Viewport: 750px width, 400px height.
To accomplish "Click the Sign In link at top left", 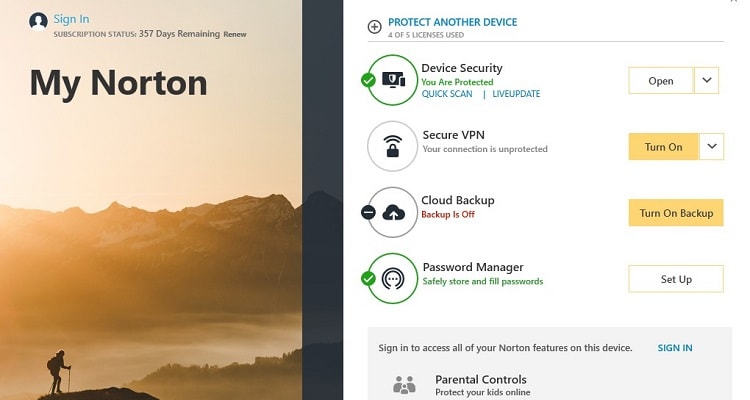I will click(x=71, y=19).
